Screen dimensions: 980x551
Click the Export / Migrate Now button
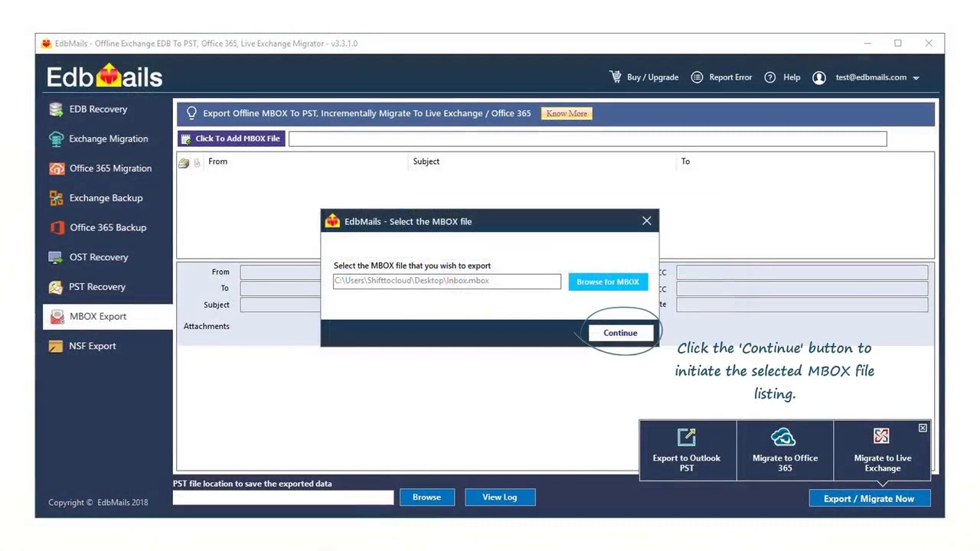tap(869, 498)
